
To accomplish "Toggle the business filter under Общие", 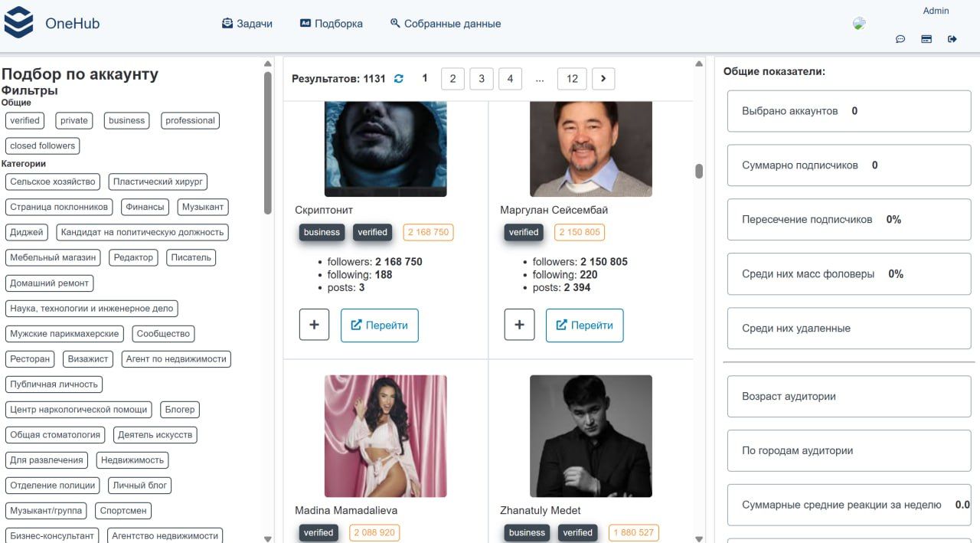I will 126,120.
